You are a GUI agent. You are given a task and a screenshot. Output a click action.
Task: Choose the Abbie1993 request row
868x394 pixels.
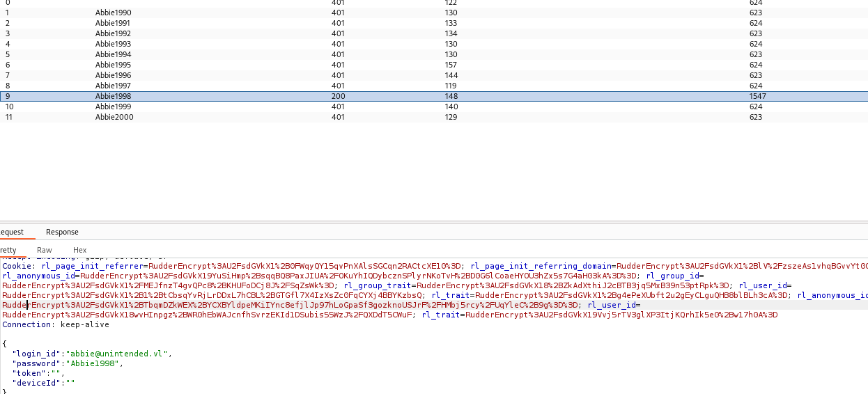pos(113,44)
